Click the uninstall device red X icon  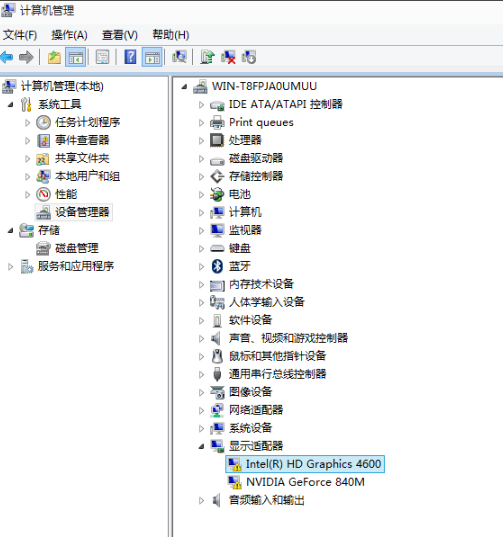tap(228, 57)
